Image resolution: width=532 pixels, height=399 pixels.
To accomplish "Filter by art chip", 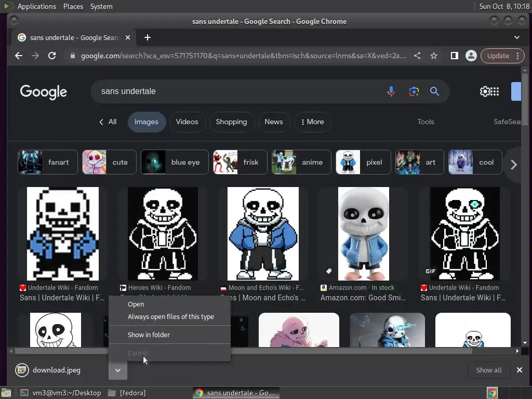I will click(x=420, y=162).
